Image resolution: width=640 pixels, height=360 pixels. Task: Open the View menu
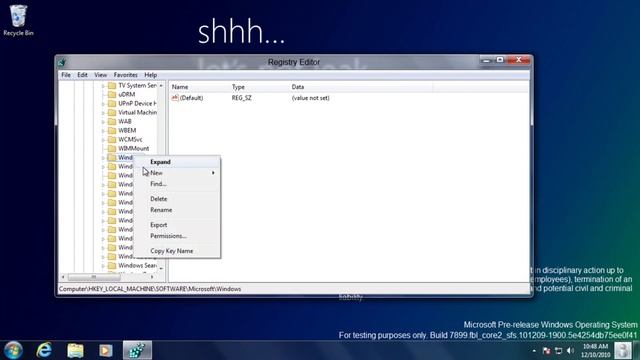pos(100,75)
